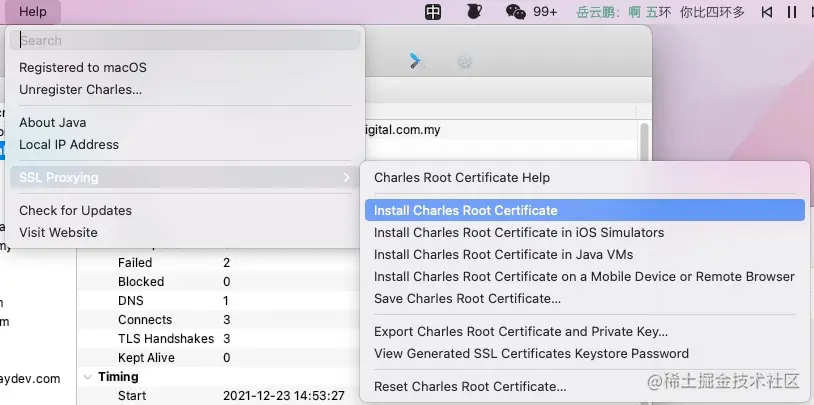Choose Install Charles Root Certificate in iOS Simulators

click(x=519, y=232)
